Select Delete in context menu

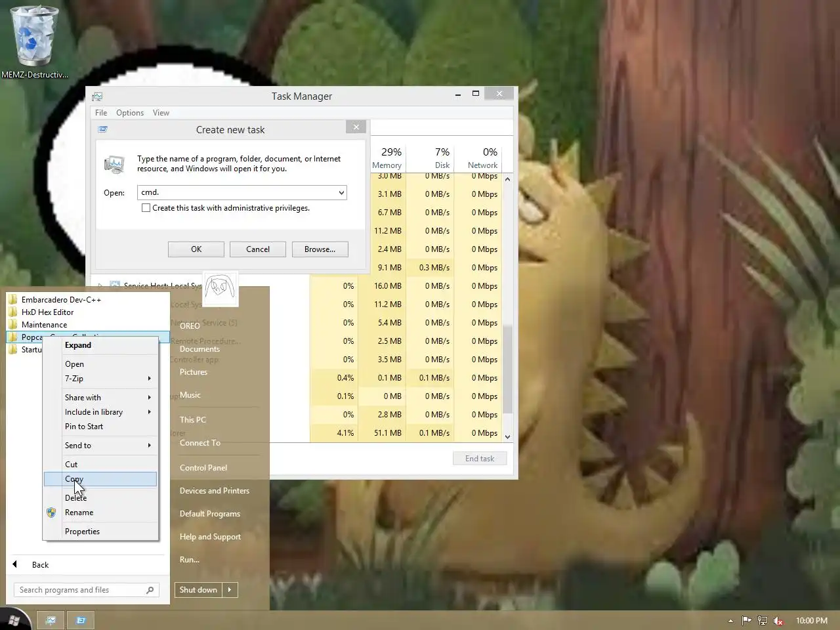click(101, 498)
